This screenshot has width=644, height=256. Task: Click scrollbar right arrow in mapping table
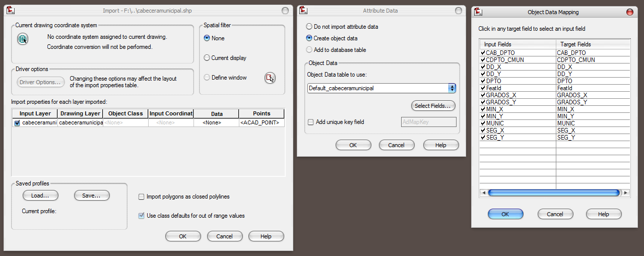coord(626,193)
